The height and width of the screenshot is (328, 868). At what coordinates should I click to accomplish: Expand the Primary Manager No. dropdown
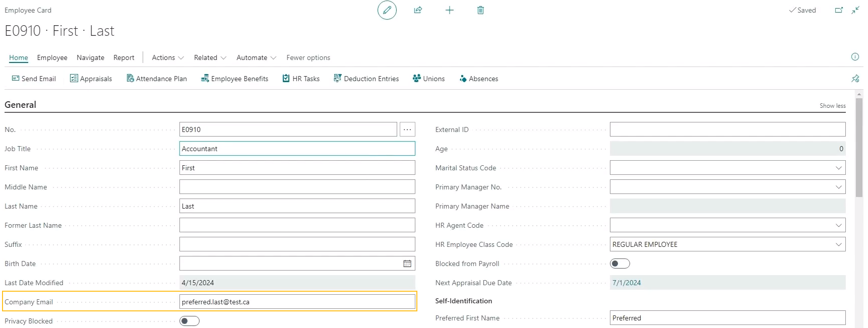coord(838,187)
